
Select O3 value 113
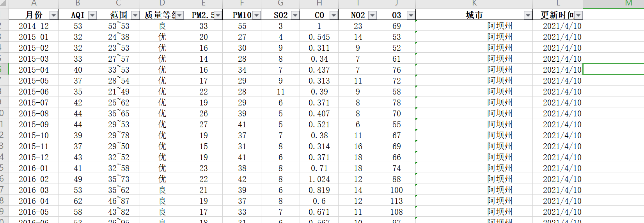[x=396, y=201]
